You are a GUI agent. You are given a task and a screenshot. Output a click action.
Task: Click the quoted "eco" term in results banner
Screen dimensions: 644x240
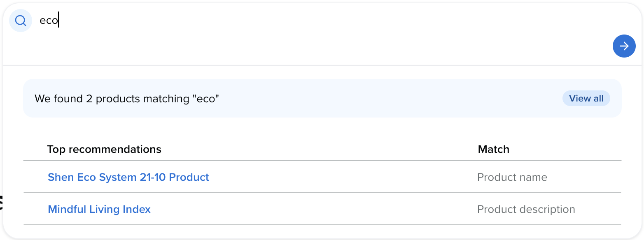click(x=205, y=99)
